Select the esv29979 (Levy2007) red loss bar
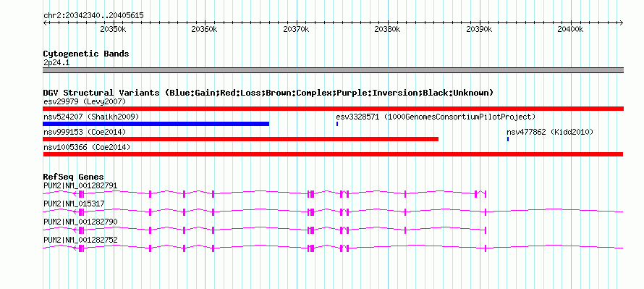Viewport: 644px width, 289px height. click(333, 109)
